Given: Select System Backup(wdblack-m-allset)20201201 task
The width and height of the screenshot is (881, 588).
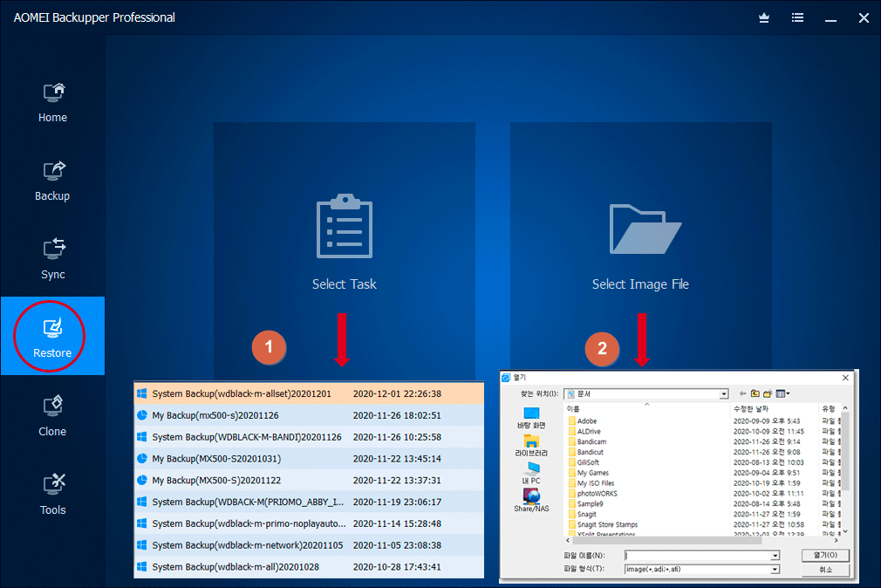Looking at the screenshot, I should [309, 393].
